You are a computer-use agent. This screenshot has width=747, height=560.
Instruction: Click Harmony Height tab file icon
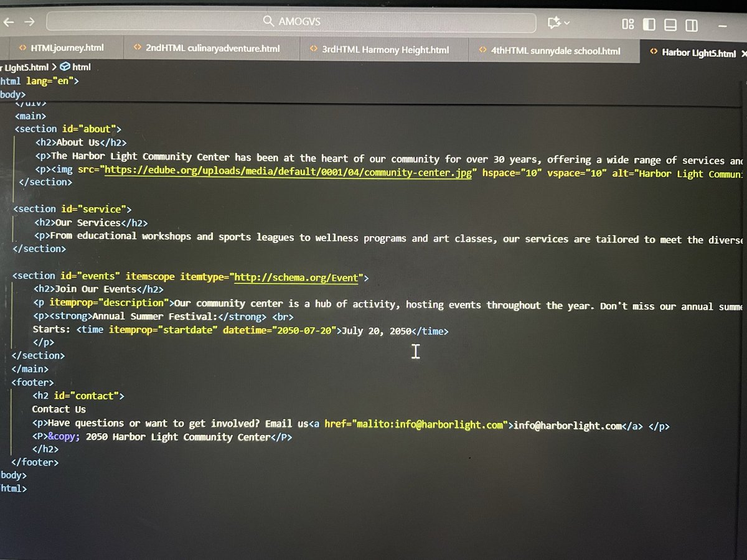313,49
